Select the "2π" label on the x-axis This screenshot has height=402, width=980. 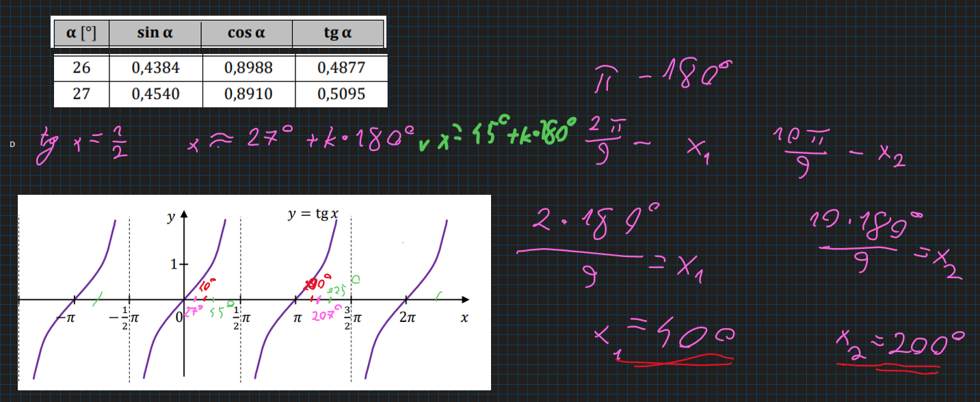(408, 318)
